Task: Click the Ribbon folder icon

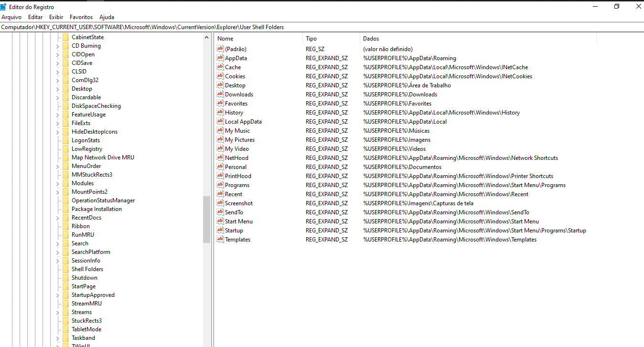Action: [x=65, y=226]
